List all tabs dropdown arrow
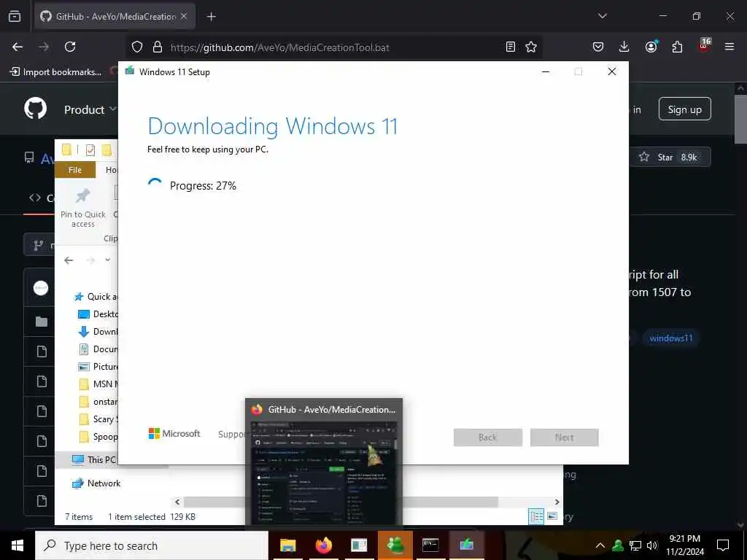The height and width of the screenshot is (560, 747). (x=602, y=16)
